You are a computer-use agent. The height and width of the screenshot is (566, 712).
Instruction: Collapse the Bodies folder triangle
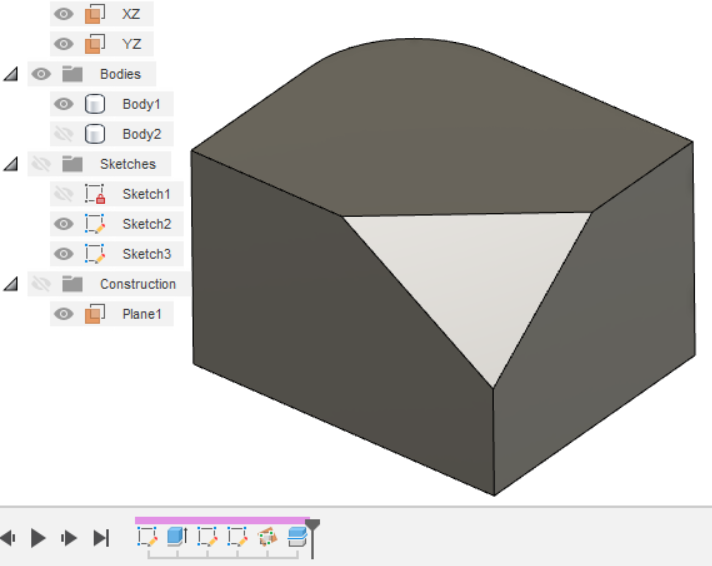11,74
